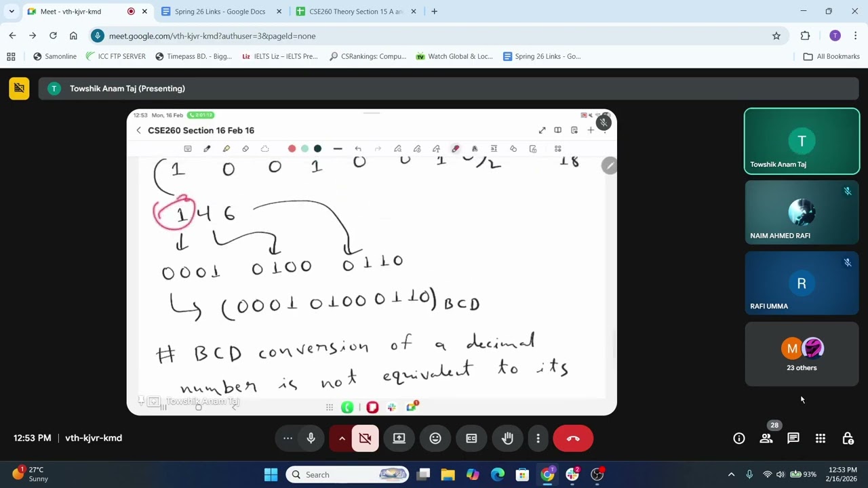The image size is (868, 488).
Task: Select dark teal pen color in notes
Action: click(317, 149)
